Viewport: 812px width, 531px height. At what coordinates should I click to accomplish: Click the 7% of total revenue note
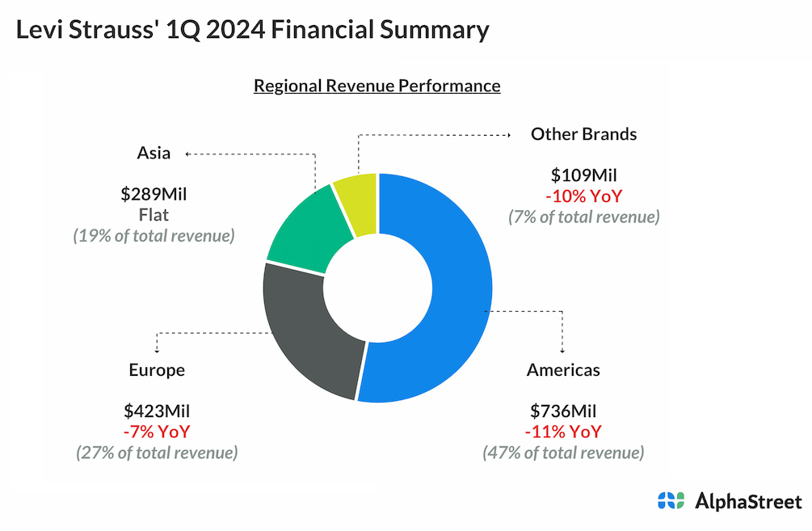point(583,217)
